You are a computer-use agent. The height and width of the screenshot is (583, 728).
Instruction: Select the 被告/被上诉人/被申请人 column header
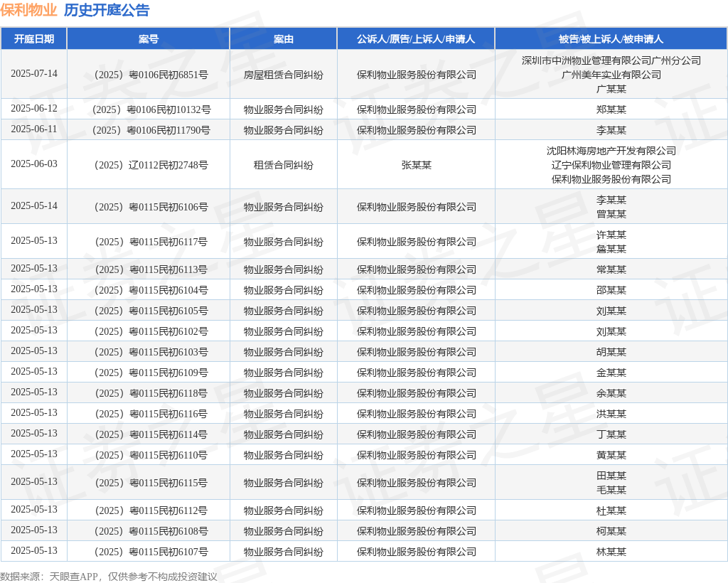pos(611,39)
